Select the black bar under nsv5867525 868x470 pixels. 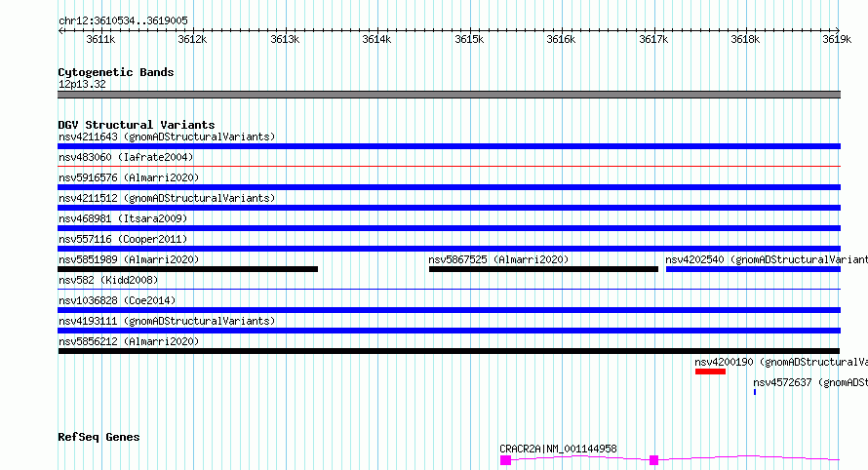543,269
